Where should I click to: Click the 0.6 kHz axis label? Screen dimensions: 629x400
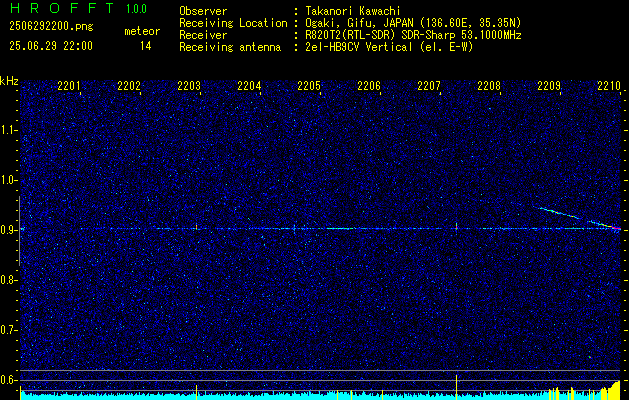coord(9,380)
